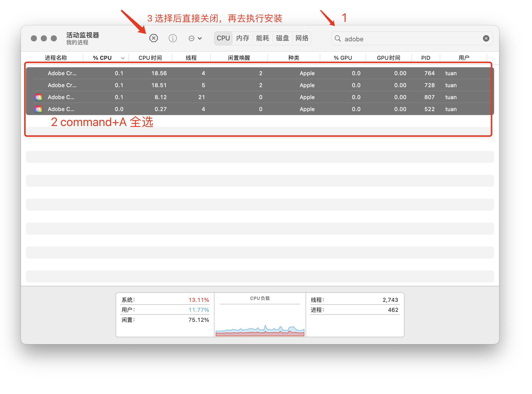Open the 磁盘 view
Viewport: 532px width, 394px height.
[x=282, y=38]
